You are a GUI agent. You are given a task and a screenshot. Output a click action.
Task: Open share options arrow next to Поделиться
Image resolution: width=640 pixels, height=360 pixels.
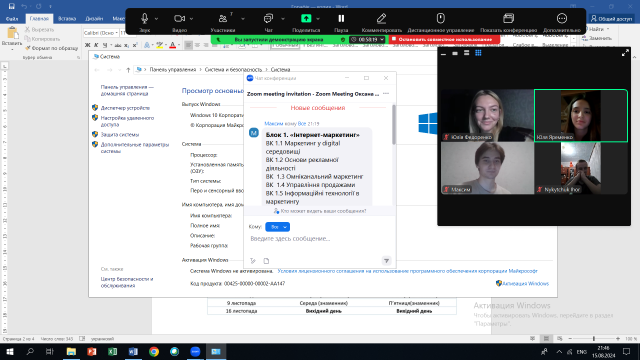tap(318, 19)
